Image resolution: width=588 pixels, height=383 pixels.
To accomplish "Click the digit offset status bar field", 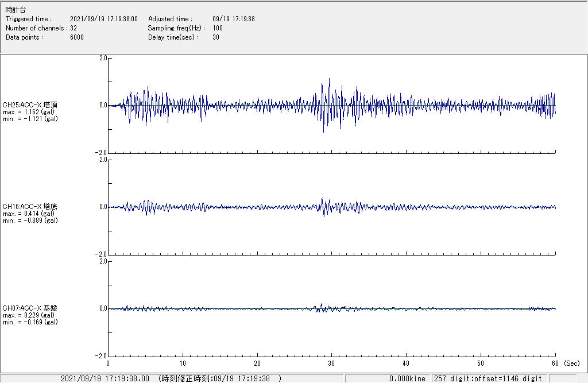I will [488, 379].
